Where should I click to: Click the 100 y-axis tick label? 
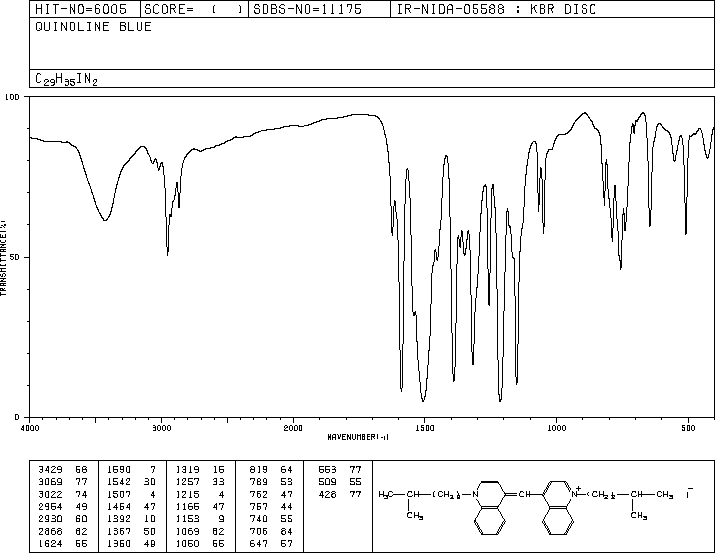pyautogui.click(x=12, y=97)
